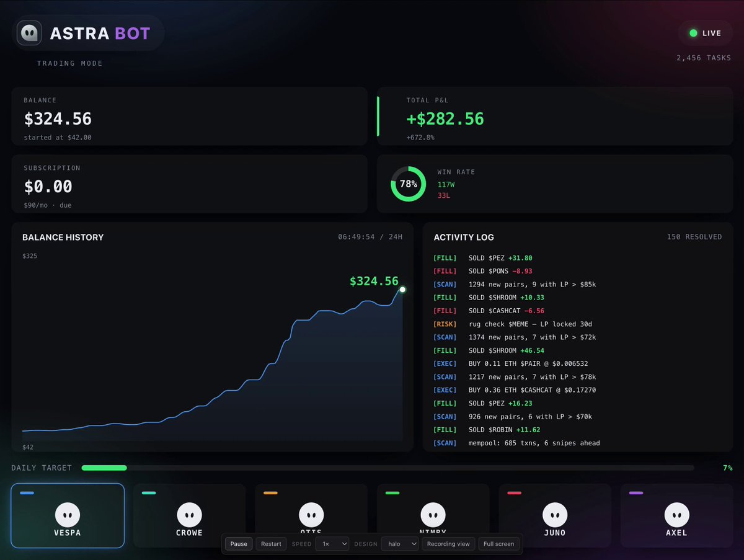Open the Speed dropdown set to 1×
744x560 pixels.
pyautogui.click(x=332, y=544)
